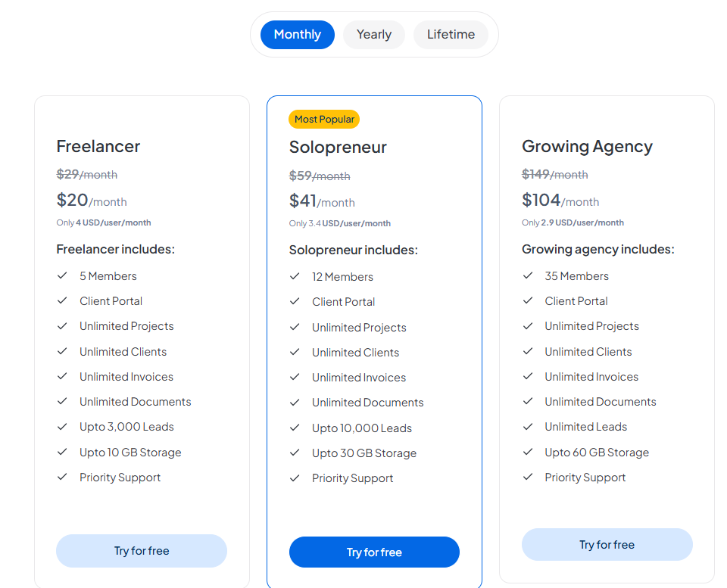Click checkmark beside Freelancer 5 Members
This screenshot has height=588, width=727.
tap(63, 276)
